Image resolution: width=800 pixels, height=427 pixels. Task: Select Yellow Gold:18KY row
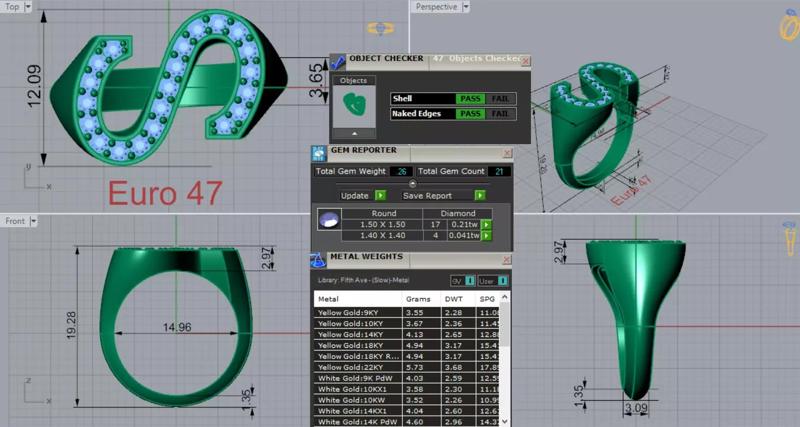[407, 345]
